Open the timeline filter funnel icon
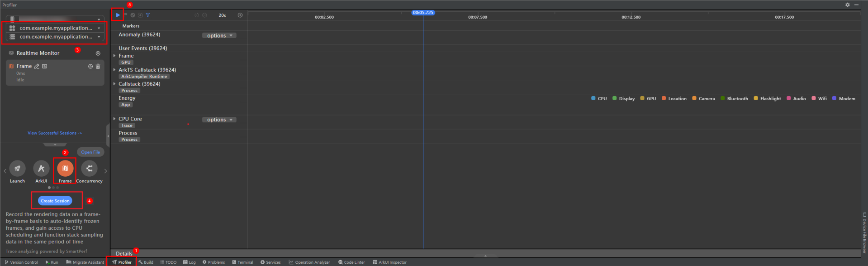The image size is (868, 266). pyautogui.click(x=148, y=15)
